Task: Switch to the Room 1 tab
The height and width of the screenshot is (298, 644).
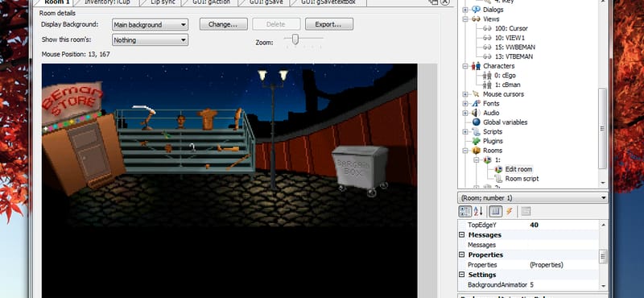Action: pos(56,2)
